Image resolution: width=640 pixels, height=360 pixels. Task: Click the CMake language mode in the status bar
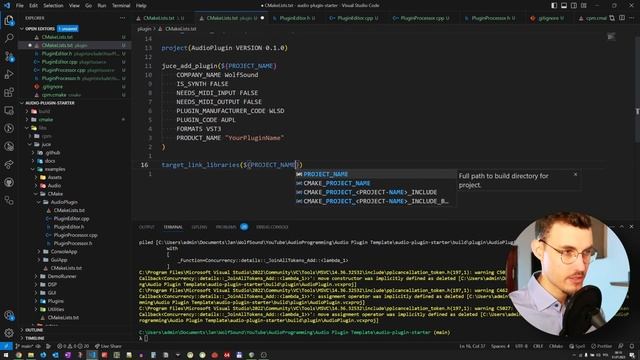(x=556, y=346)
